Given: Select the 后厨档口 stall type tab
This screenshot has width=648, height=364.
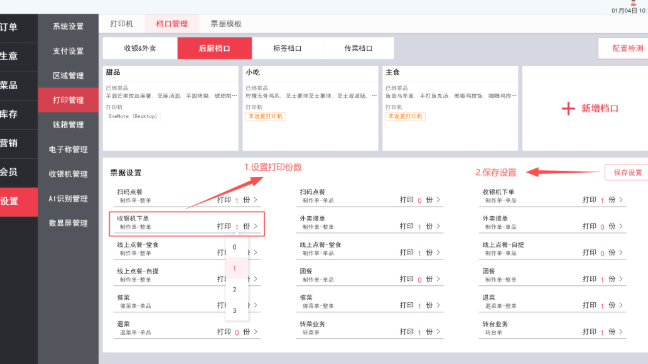Looking at the screenshot, I should click(214, 48).
